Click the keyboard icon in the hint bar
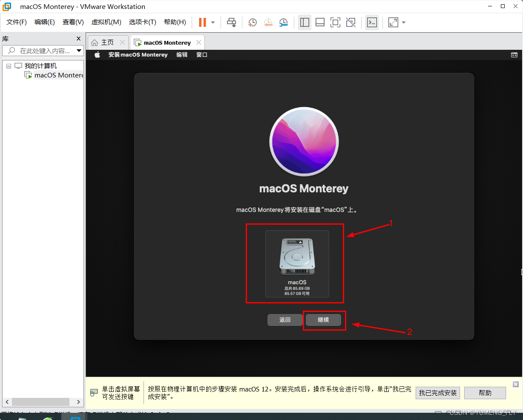Screen dimensions: 523x420 click(x=94, y=393)
